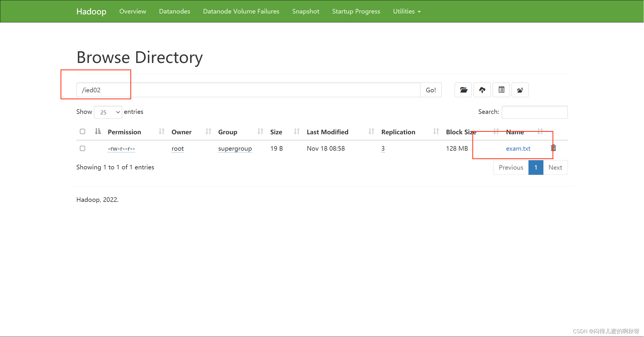Open the Datanodes tab
Screen dimensions: 644x337
click(174, 11)
